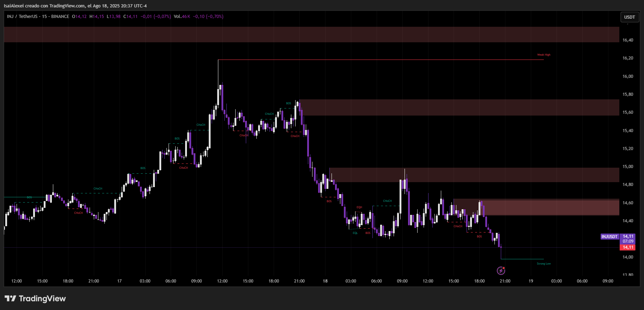Image resolution: width=644 pixels, height=310 pixels.
Task: Click the TradingView logo at bottom left
Action: (35, 299)
